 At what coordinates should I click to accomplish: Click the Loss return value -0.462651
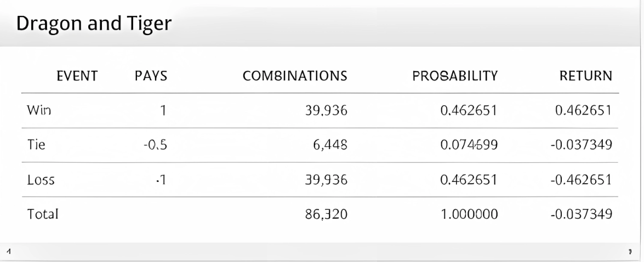pos(583,179)
